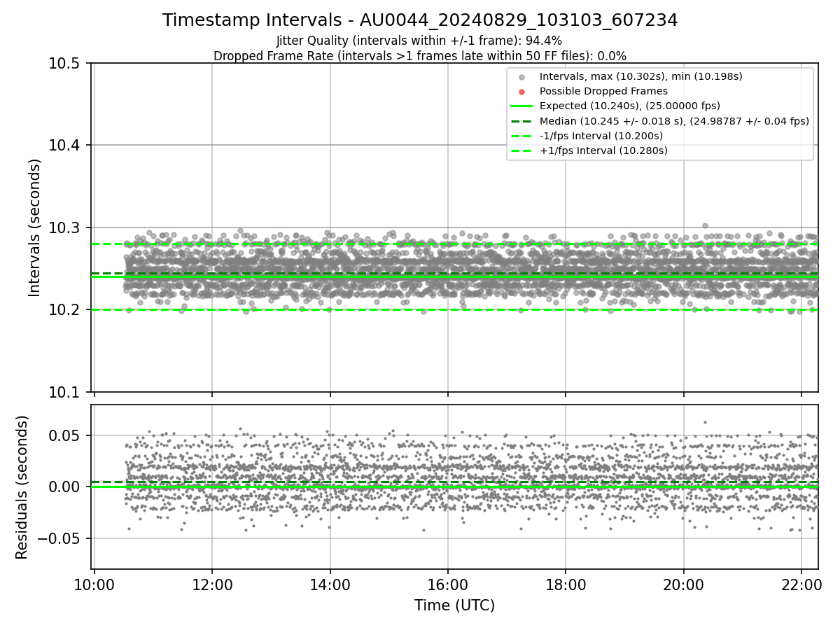Click legend entry '-1/fps Interval (10.200s)'
Image resolution: width=840 pixels, height=630 pixels.
click(601, 136)
